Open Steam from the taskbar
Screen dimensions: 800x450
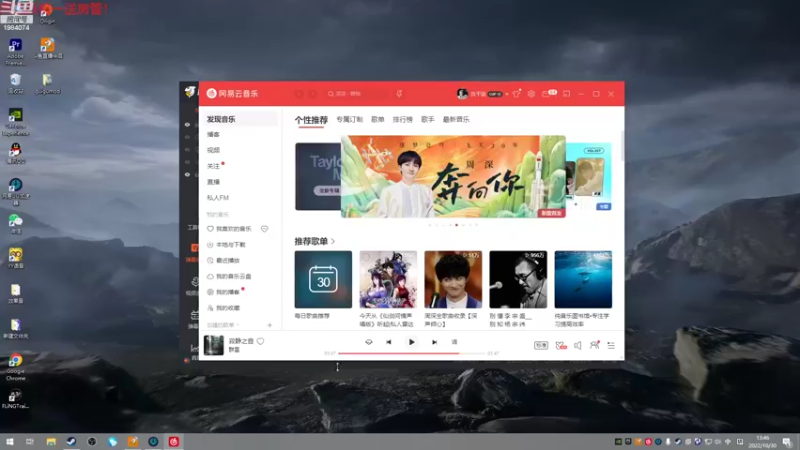(71, 441)
